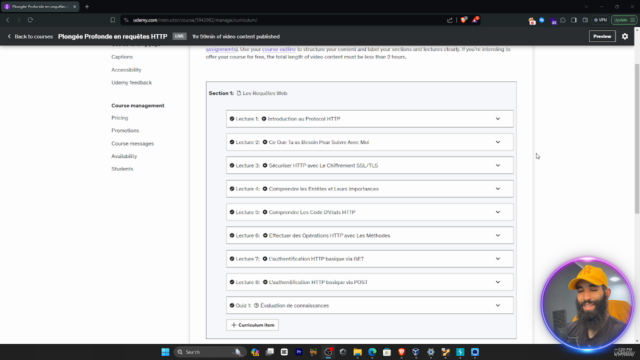Click the Section 1 document icon
The width and height of the screenshot is (640, 360).
pos(239,93)
